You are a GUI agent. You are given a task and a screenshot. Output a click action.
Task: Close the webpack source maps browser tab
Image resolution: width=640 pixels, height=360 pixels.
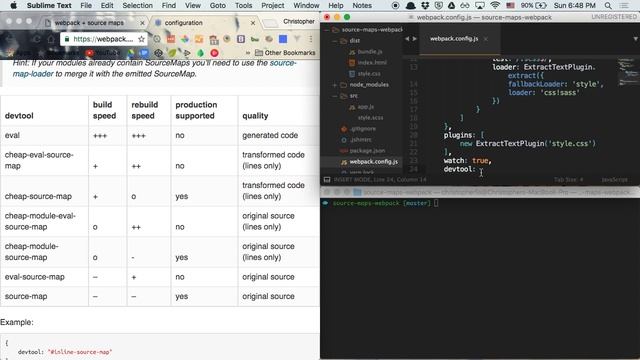pyautogui.click(x=142, y=23)
